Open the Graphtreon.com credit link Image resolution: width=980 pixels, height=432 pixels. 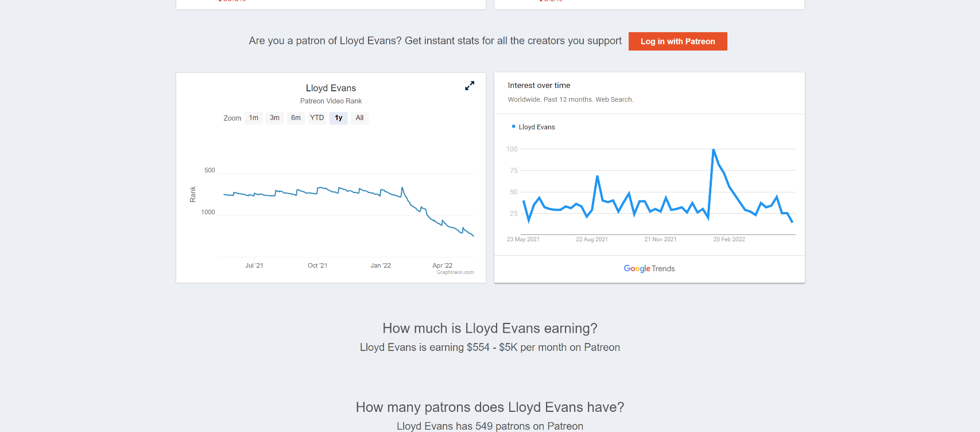click(455, 272)
